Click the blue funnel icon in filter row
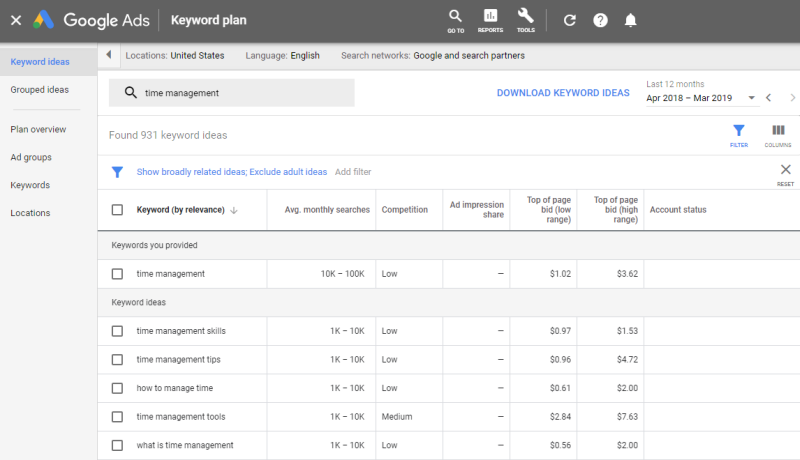The height and width of the screenshot is (460, 800). click(x=117, y=172)
